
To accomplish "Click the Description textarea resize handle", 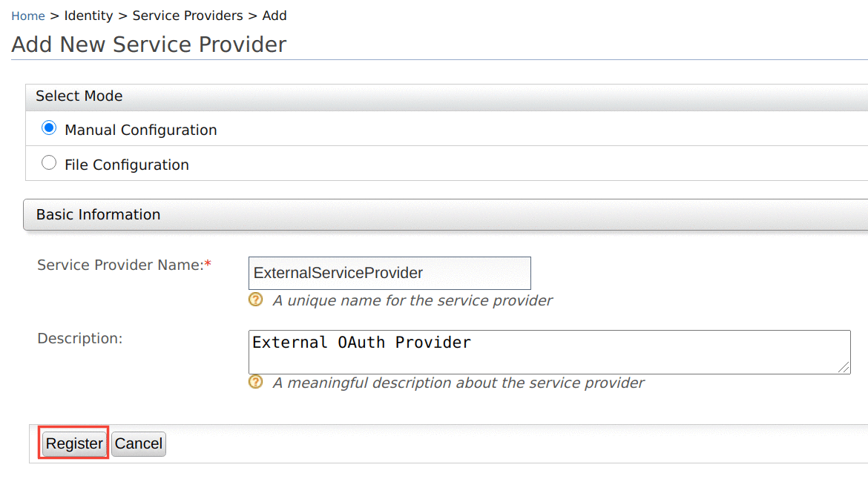I will pyautogui.click(x=844, y=368).
